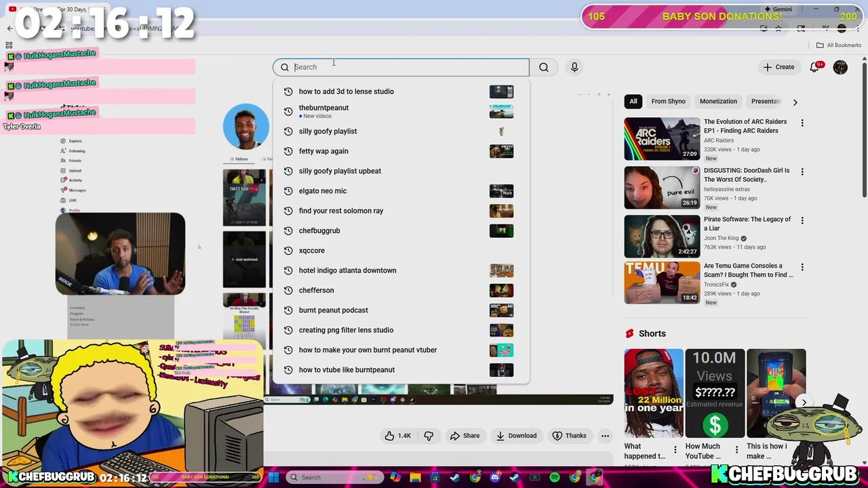Image resolution: width=868 pixels, height=488 pixels.
Task: Open the 'TronicsFix' channel link
Action: [716, 285]
